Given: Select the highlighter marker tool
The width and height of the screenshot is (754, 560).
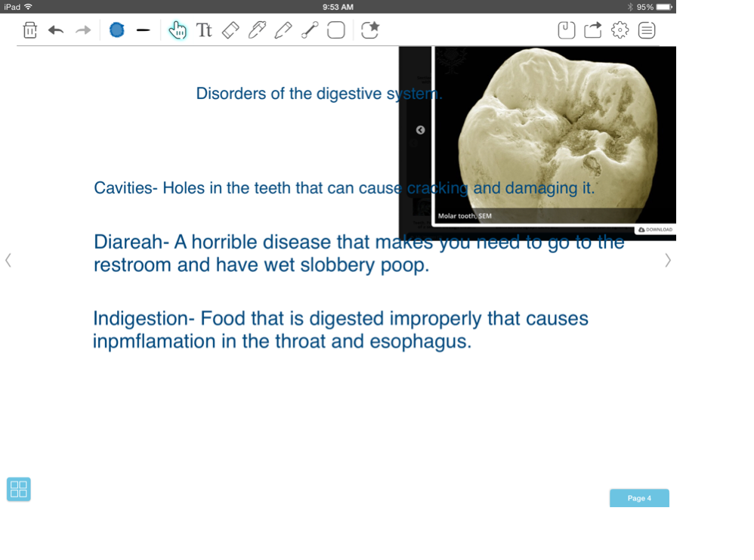Looking at the screenshot, I should click(257, 30).
